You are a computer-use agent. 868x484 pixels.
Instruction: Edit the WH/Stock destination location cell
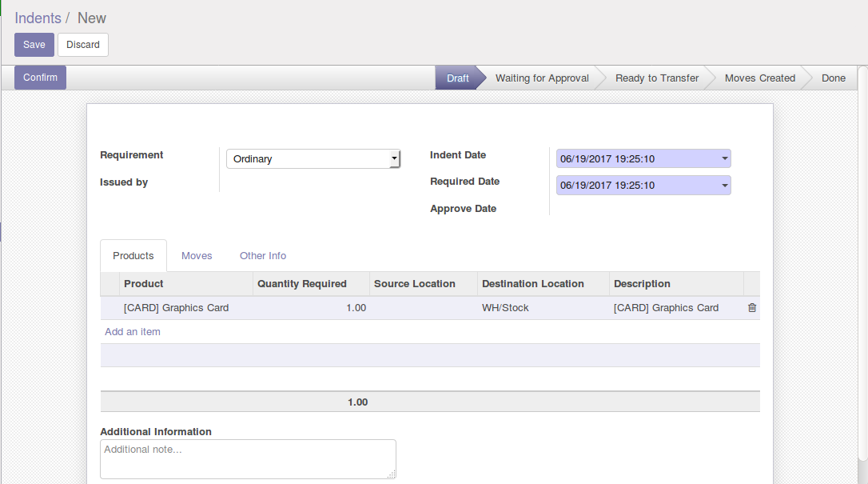[x=505, y=308]
